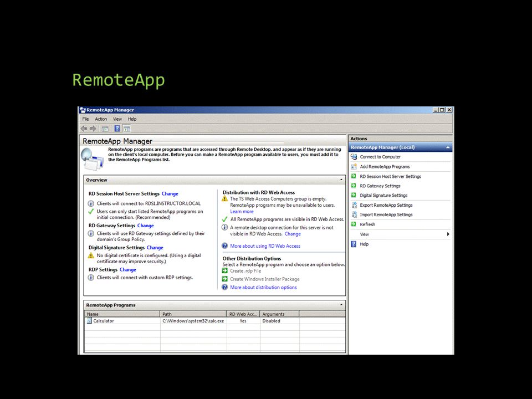
Task: Select Refresh in Actions pane
Action: point(367,224)
